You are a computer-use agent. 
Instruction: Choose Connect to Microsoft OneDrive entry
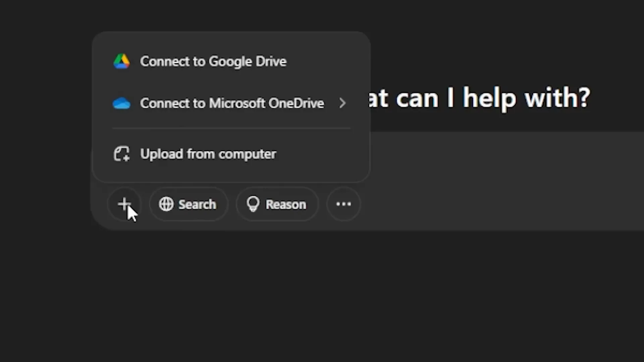[x=231, y=103]
